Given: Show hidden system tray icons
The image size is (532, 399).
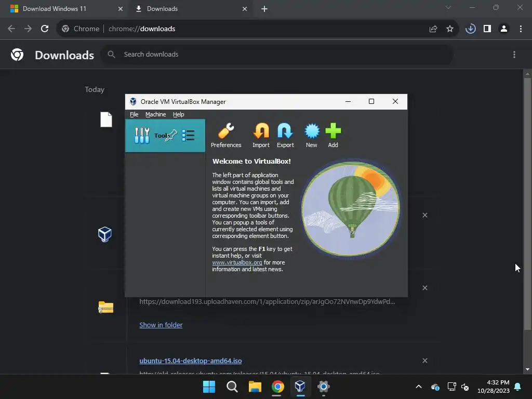Looking at the screenshot, I should click(x=419, y=387).
